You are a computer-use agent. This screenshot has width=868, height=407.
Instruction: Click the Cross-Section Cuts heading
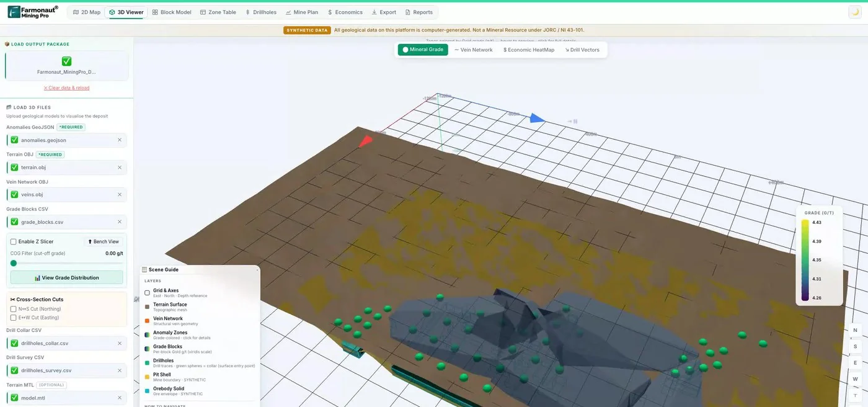(37, 300)
